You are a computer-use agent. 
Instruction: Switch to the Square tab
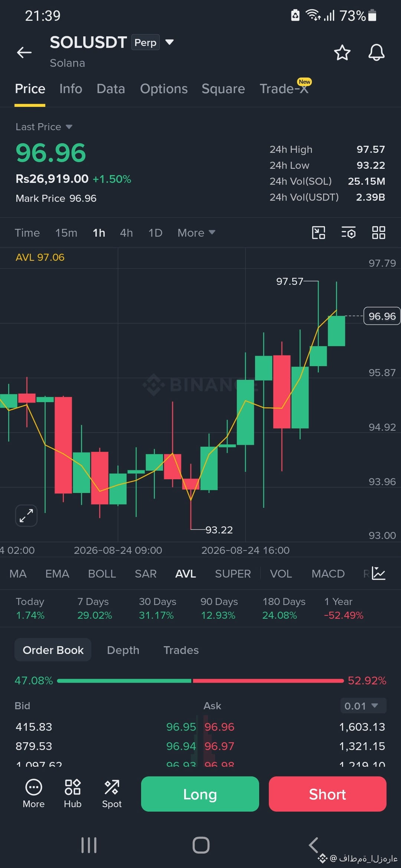pyautogui.click(x=223, y=89)
